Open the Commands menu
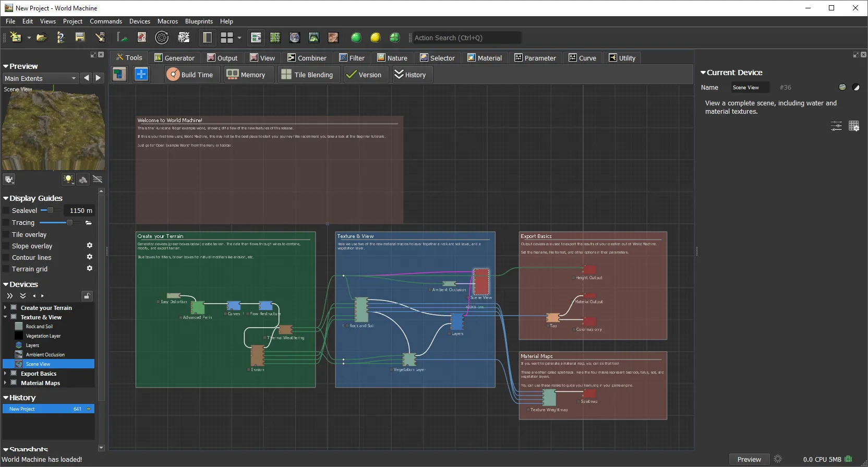868x467 pixels. click(106, 21)
